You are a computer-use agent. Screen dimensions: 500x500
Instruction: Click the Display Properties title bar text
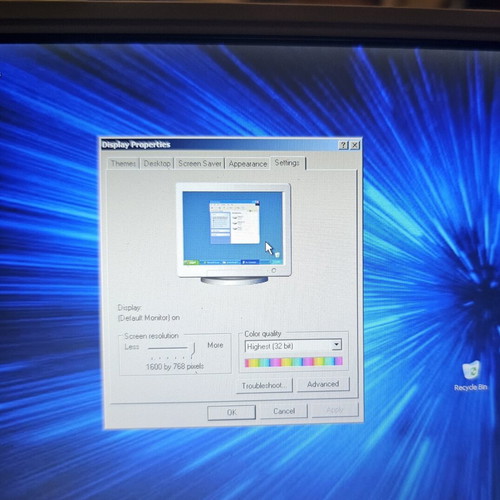pyautogui.click(x=136, y=145)
